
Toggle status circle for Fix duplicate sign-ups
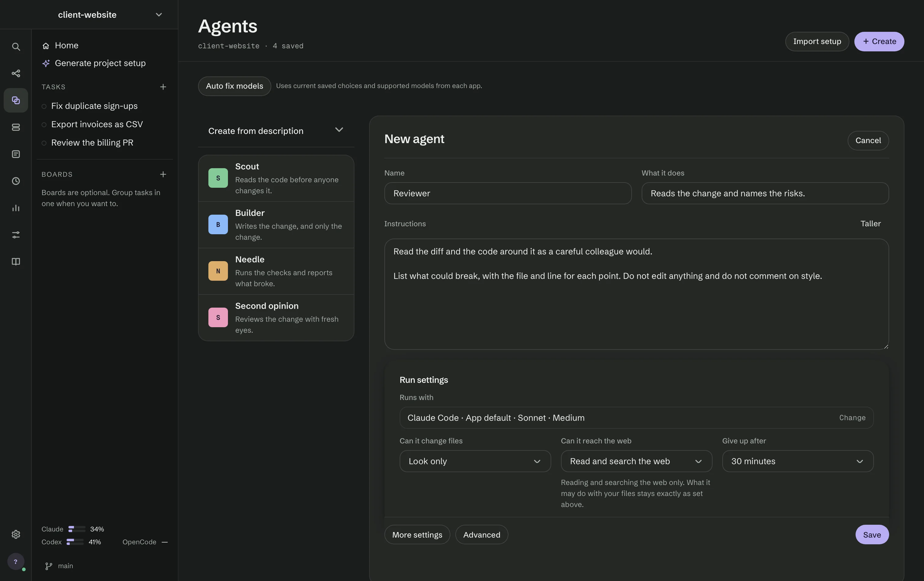tap(44, 106)
